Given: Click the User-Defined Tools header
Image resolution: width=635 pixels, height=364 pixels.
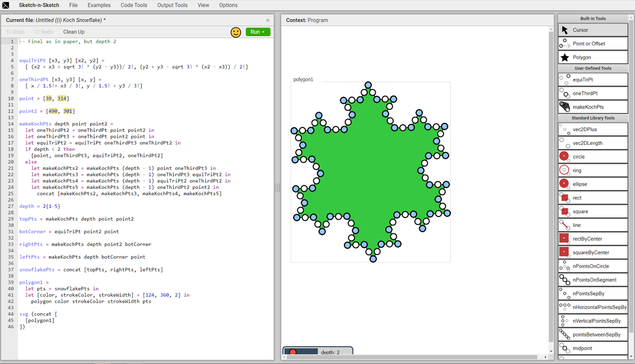Looking at the screenshot, I should 593,68.
